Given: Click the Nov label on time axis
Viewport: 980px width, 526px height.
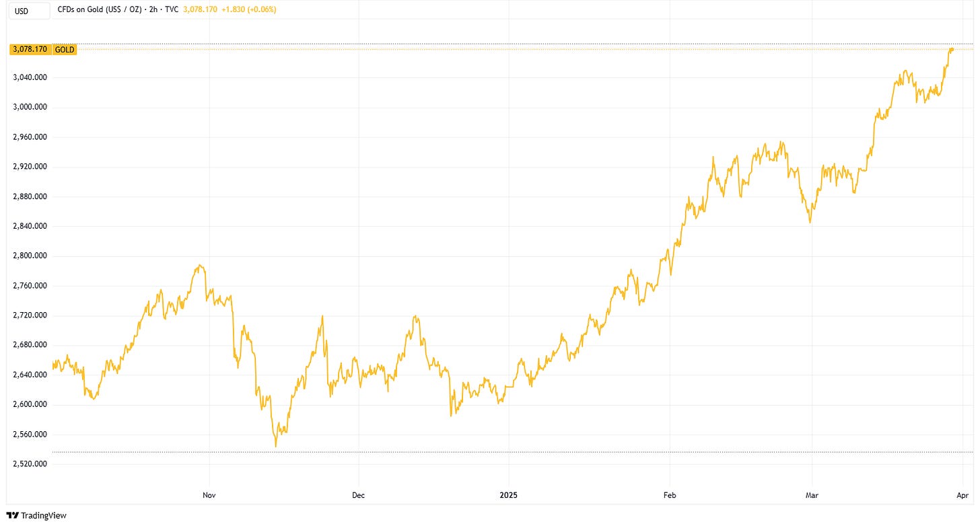Looking at the screenshot, I should (209, 496).
